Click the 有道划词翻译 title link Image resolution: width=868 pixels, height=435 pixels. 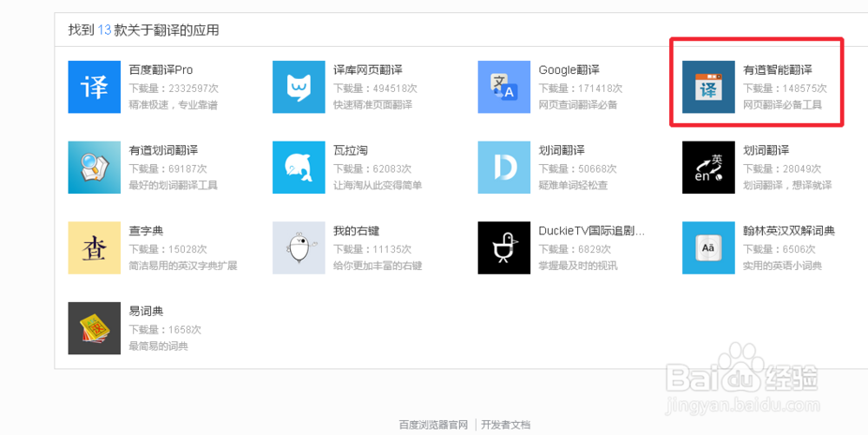(163, 150)
